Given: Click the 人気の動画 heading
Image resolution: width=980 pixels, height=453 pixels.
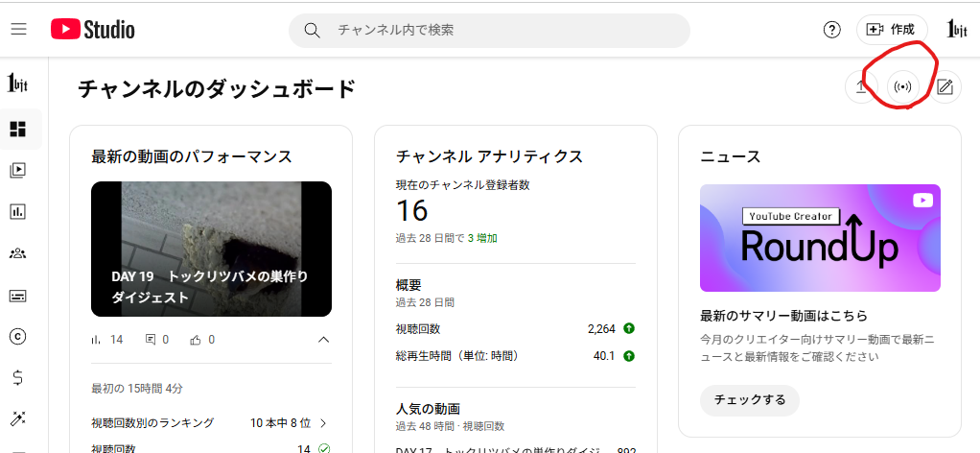Looking at the screenshot, I should pyautogui.click(x=428, y=409).
